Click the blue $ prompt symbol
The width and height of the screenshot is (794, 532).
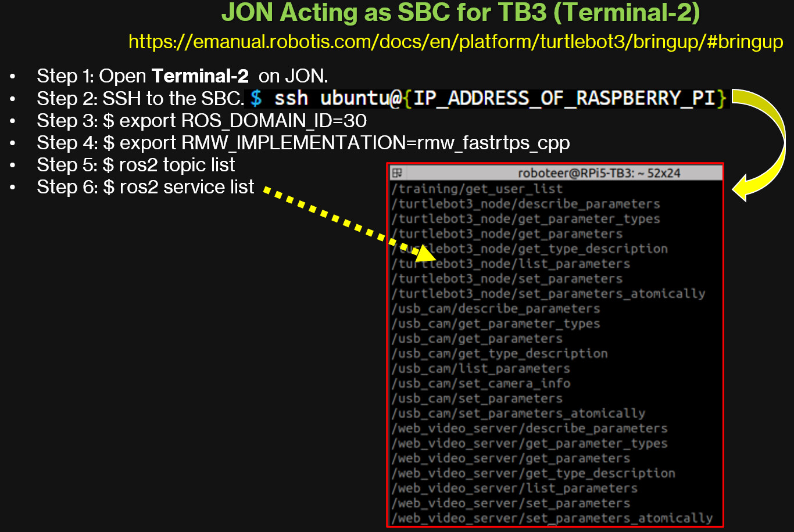tap(256, 99)
